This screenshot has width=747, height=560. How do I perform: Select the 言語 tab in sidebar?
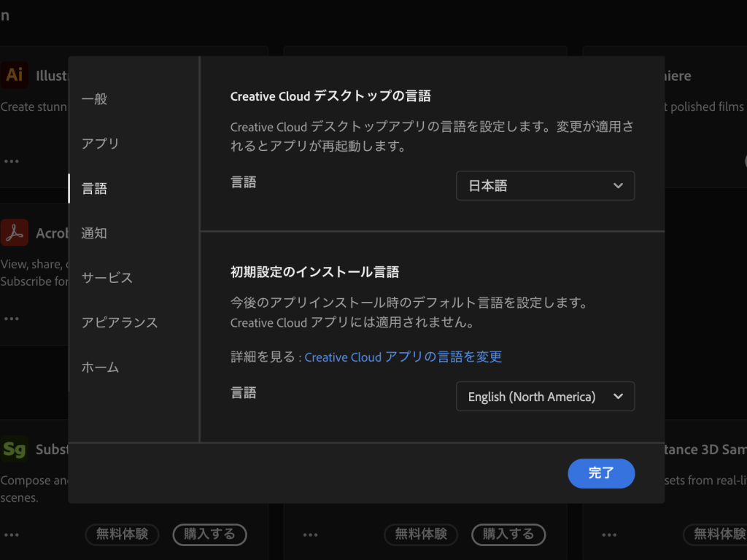click(x=95, y=188)
